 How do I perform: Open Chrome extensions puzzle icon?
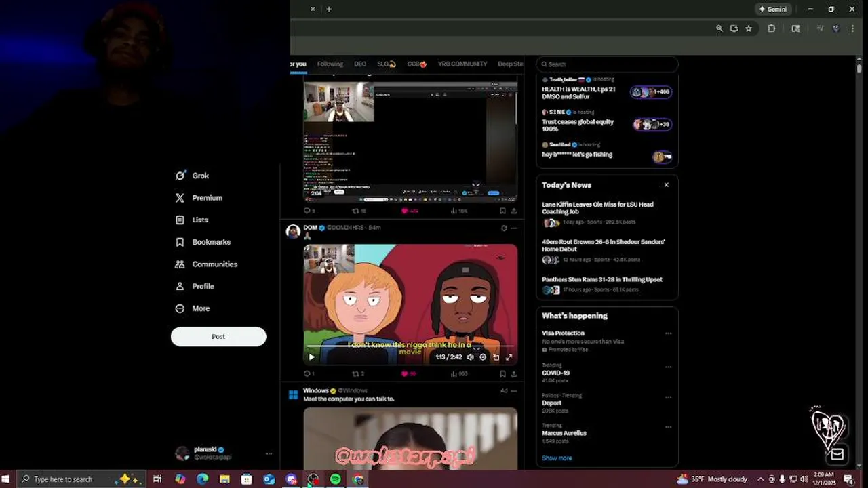click(x=771, y=28)
